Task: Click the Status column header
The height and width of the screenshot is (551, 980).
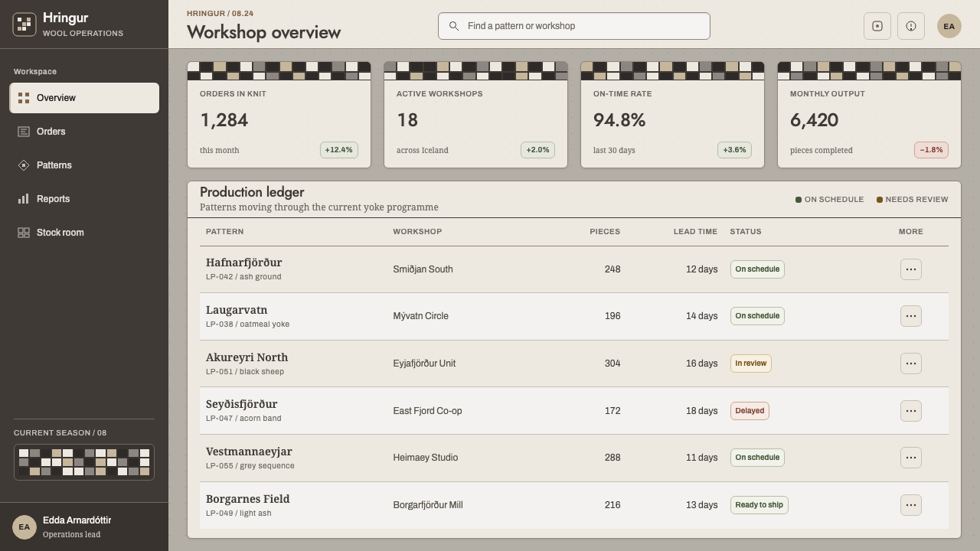Action: point(746,231)
